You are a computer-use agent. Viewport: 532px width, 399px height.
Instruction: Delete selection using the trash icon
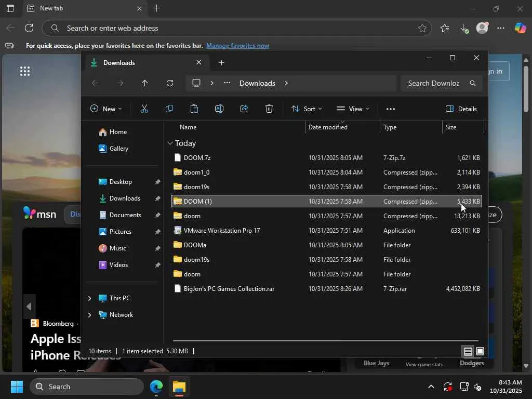tap(269, 109)
